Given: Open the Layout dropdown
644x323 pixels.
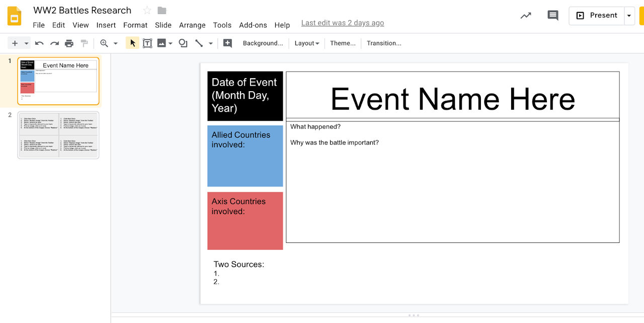Looking at the screenshot, I should [307, 43].
